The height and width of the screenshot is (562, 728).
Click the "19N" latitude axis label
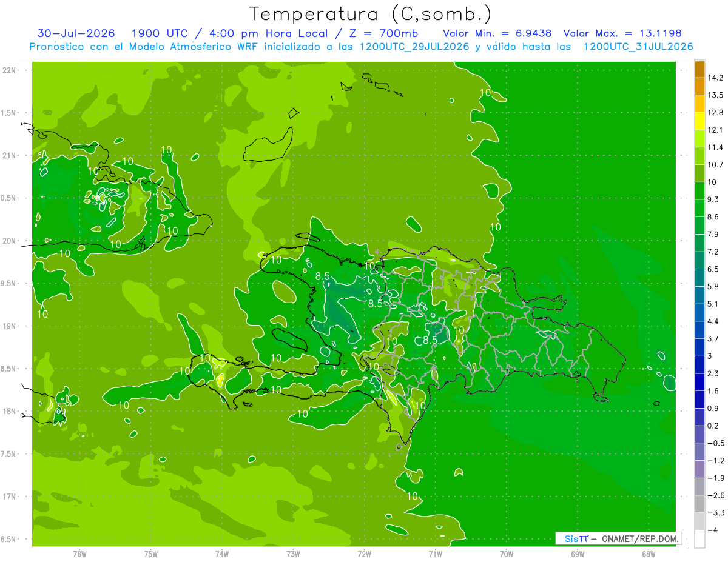(9, 326)
